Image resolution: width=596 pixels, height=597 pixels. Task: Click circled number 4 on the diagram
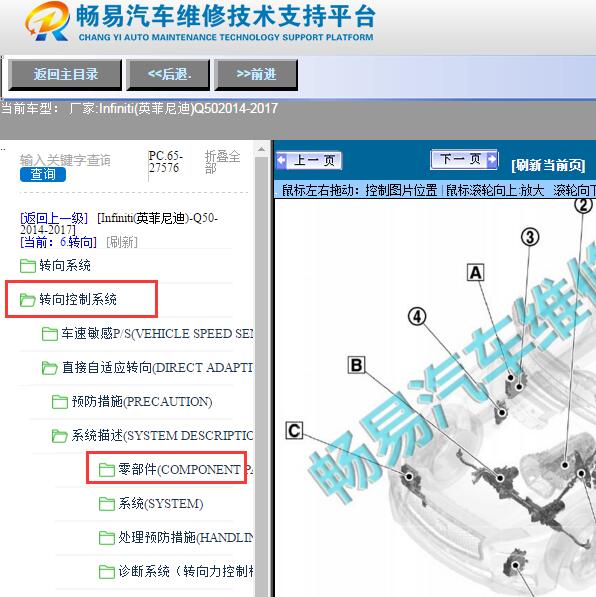pos(417,317)
